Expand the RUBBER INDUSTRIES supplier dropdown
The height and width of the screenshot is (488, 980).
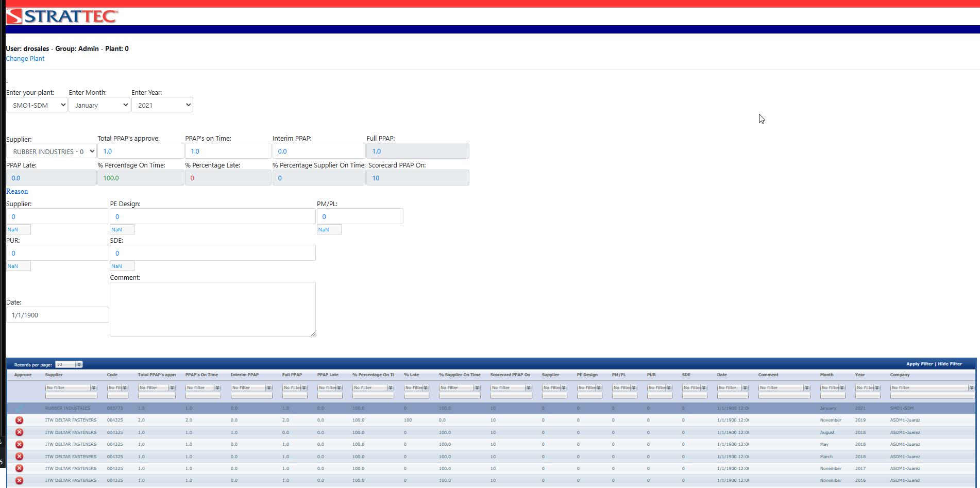(x=52, y=152)
